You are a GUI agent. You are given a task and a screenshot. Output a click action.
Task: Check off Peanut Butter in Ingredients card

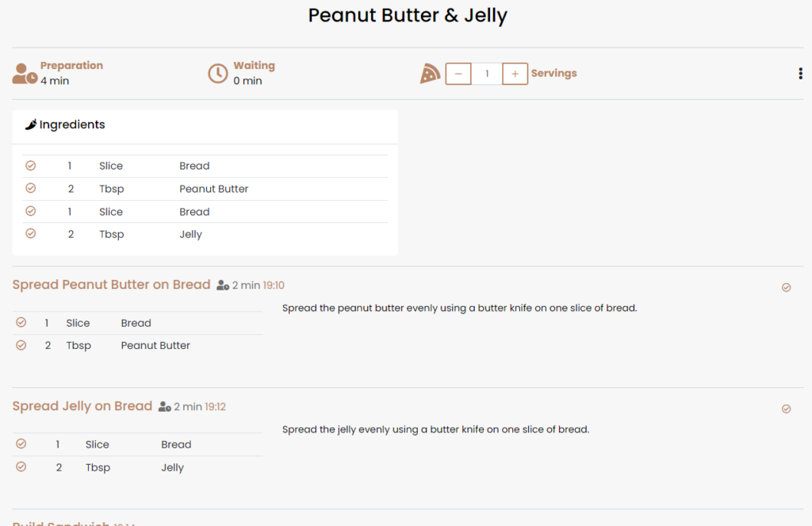pyautogui.click(x=31, y=189)
